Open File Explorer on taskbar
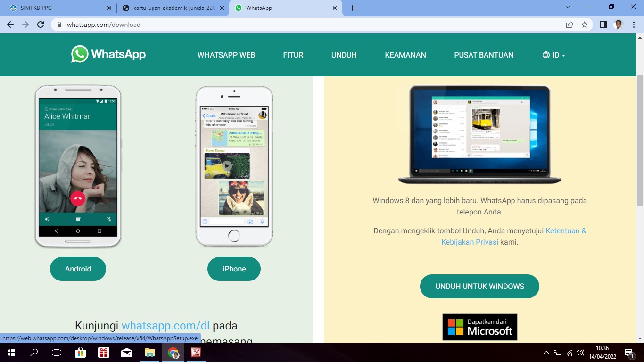 point(150,353)
